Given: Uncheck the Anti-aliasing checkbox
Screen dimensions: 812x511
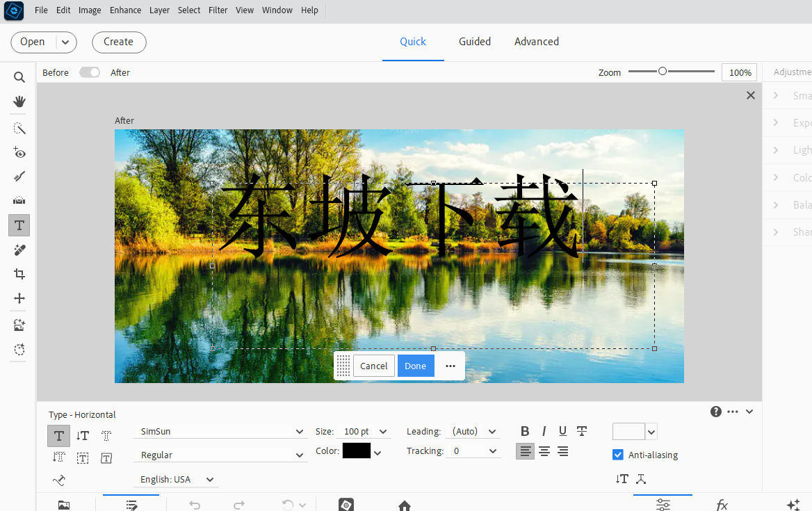Looking at the screenshot, I should (618, 455).
